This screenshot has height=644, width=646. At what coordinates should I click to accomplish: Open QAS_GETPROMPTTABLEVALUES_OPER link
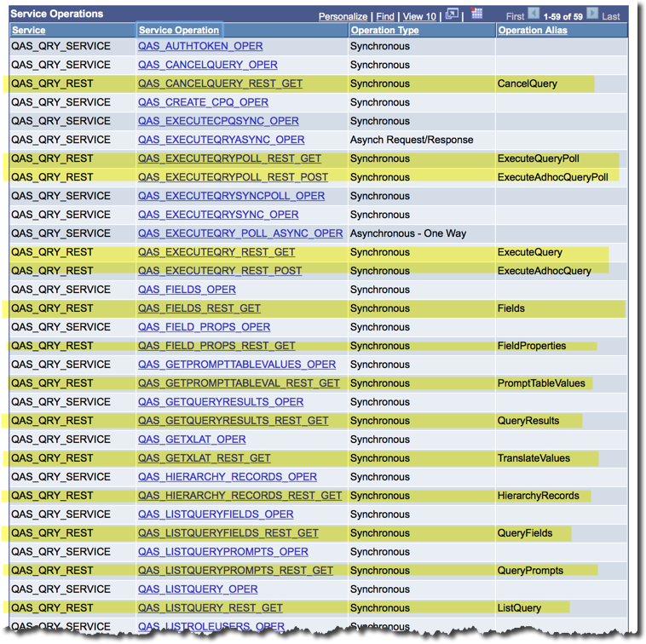click(x=237, y=365)
